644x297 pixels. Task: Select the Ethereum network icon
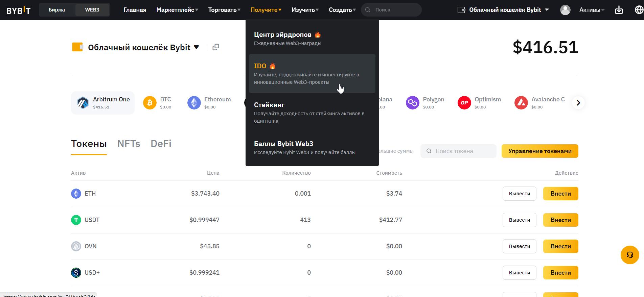click(x=194, y=103)
